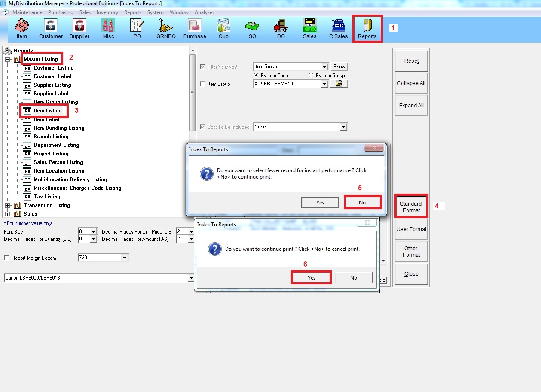541x392 pixels.
Task: Enable the Item Group checkbox
Action: point(203,84)
